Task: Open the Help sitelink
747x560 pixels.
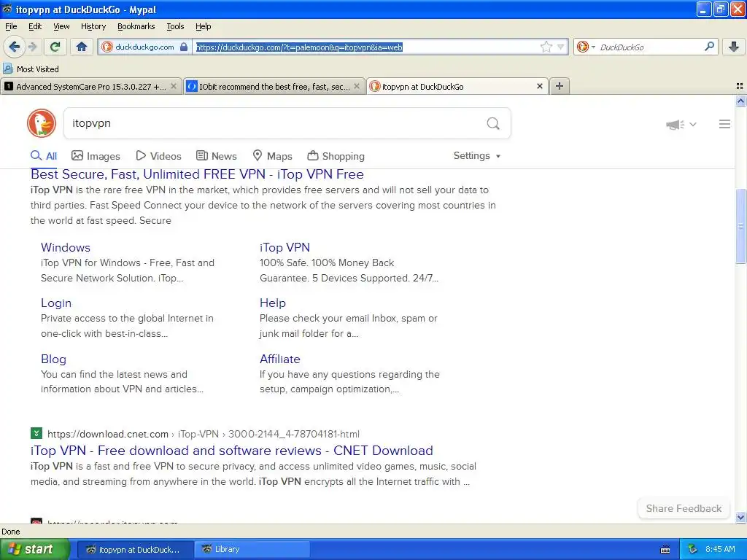Action: 273,303
